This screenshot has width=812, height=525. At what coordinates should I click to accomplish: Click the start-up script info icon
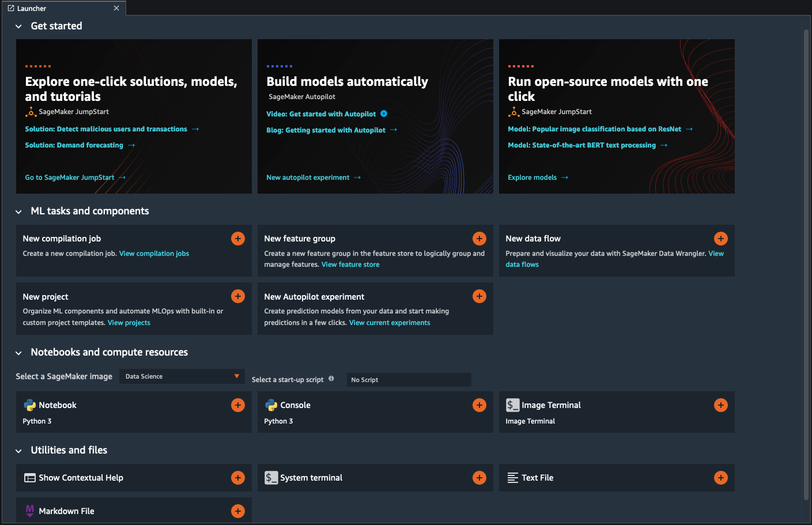click(x=331, y=379)
